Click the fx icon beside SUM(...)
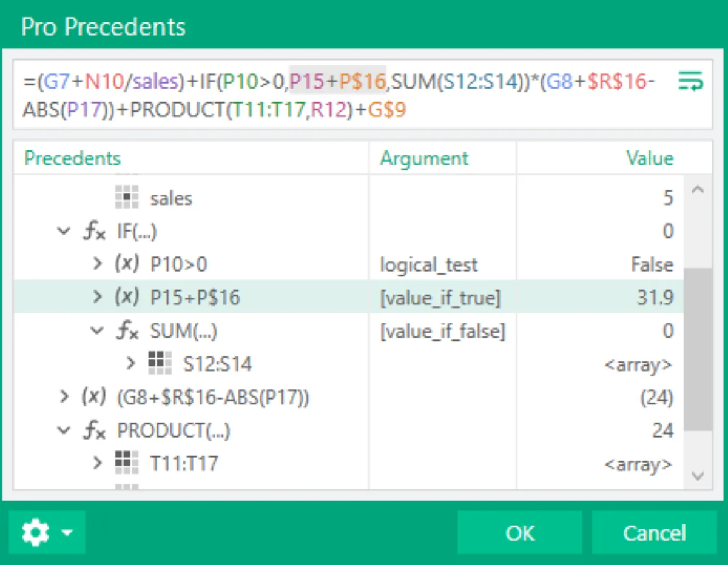Viewport: 728px width, 565px height. pos(128,331)
